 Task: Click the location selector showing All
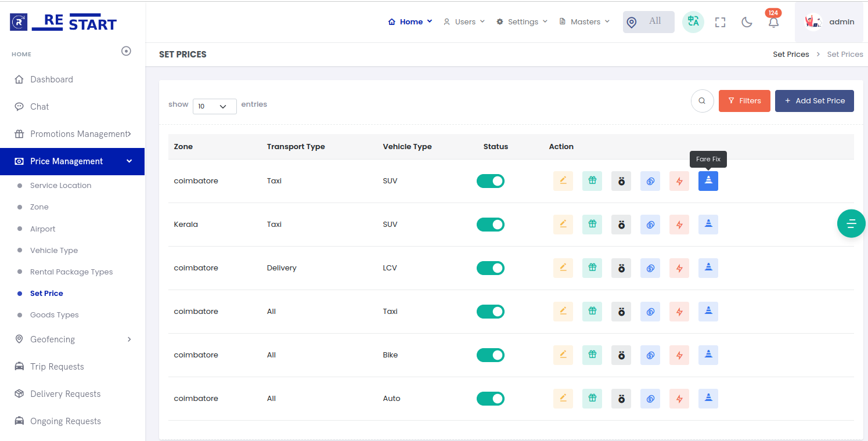[x=648, y=22]
